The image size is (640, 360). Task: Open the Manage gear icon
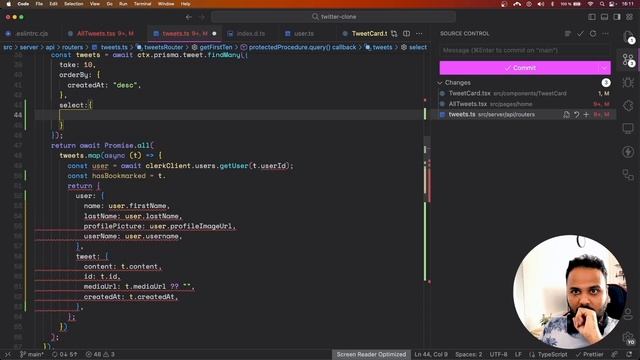coord(628,337)
